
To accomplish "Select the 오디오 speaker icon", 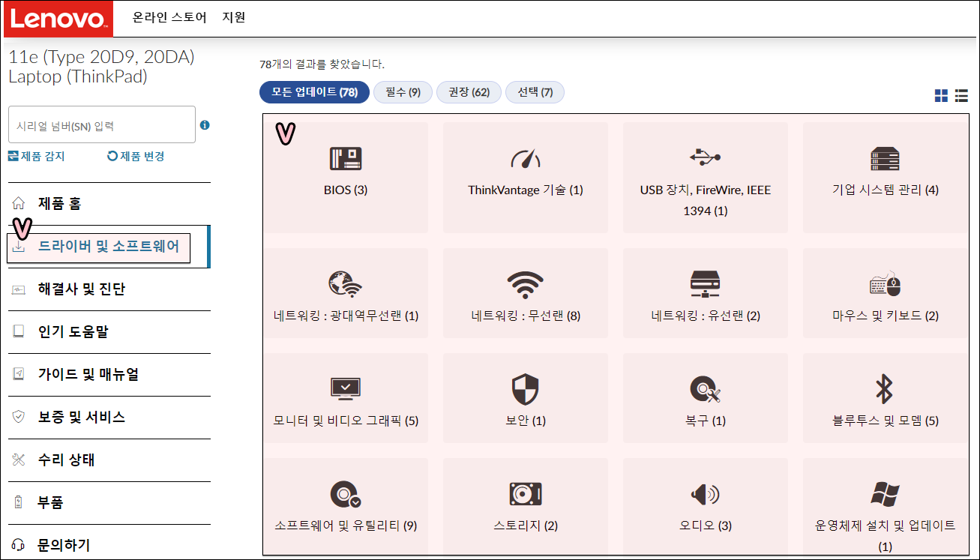I will (x=705, y=495).
